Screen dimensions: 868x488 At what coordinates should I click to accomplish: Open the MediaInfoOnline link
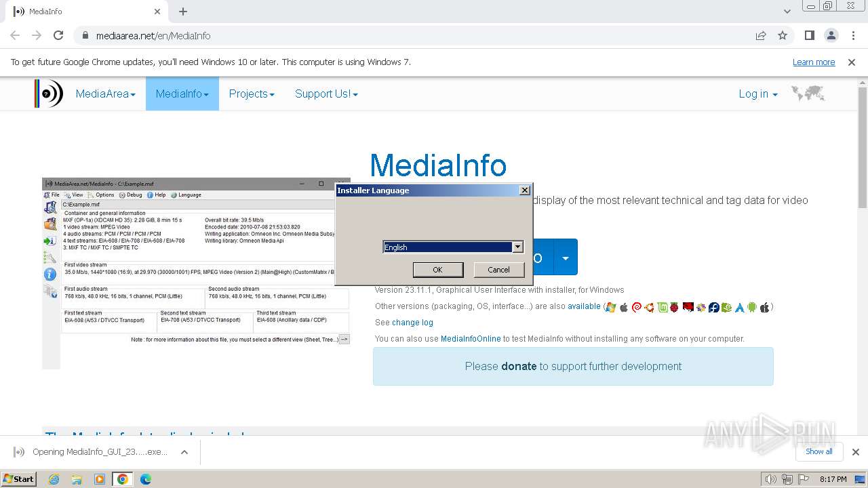471,339
